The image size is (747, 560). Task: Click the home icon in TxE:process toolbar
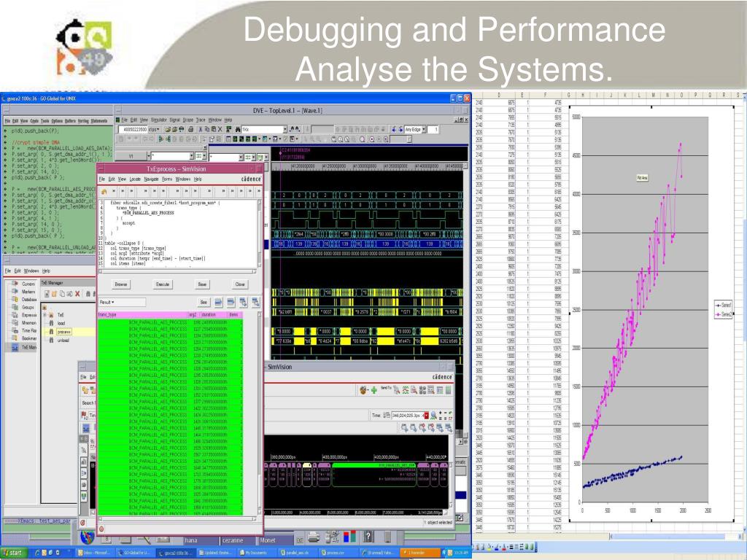[x=104, y=192]
